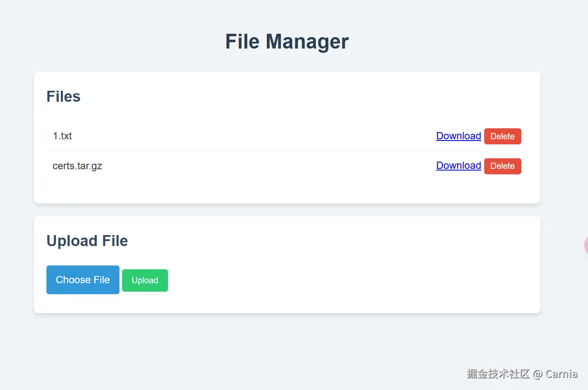
Task: Click the Files section heading
Action: (x=63, y=97)
